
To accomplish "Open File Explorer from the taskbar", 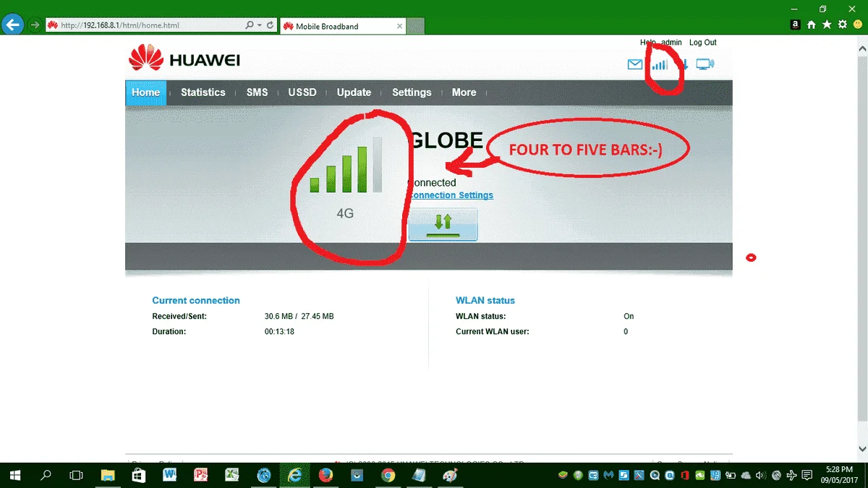I will click(x=108, y=475).
